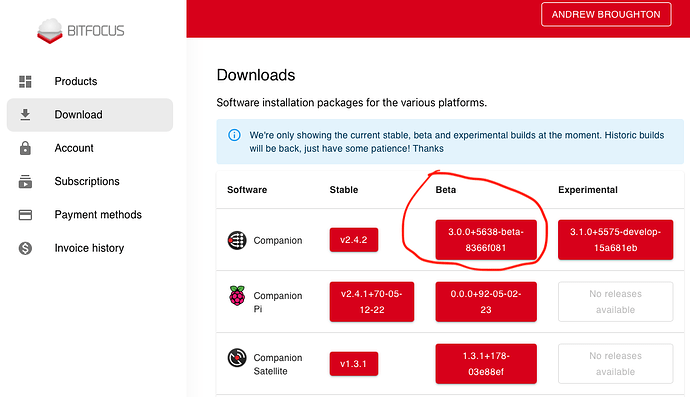The image size is (690, 397).
Task: Click the Payment methods card icon
Action: (25, 215)
